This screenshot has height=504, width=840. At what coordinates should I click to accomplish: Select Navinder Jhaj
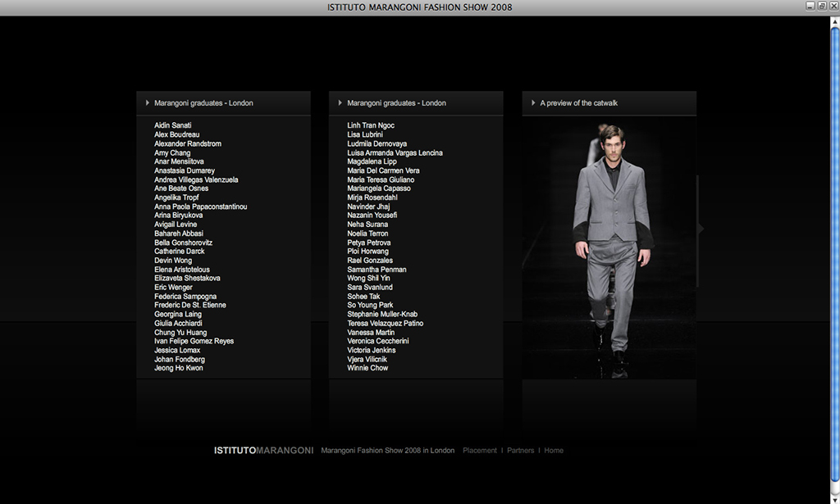coord(368,207)
